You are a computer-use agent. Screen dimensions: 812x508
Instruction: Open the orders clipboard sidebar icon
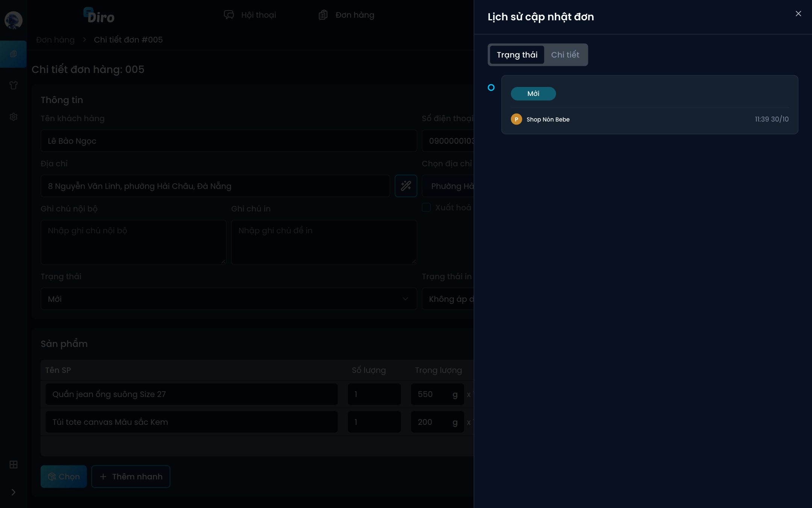point(14,54)
